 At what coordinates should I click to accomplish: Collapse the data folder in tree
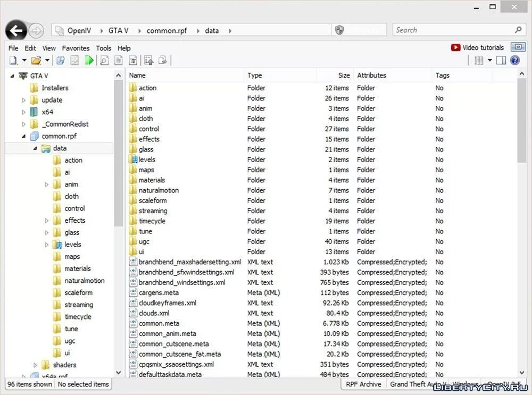tap(35, 148)
